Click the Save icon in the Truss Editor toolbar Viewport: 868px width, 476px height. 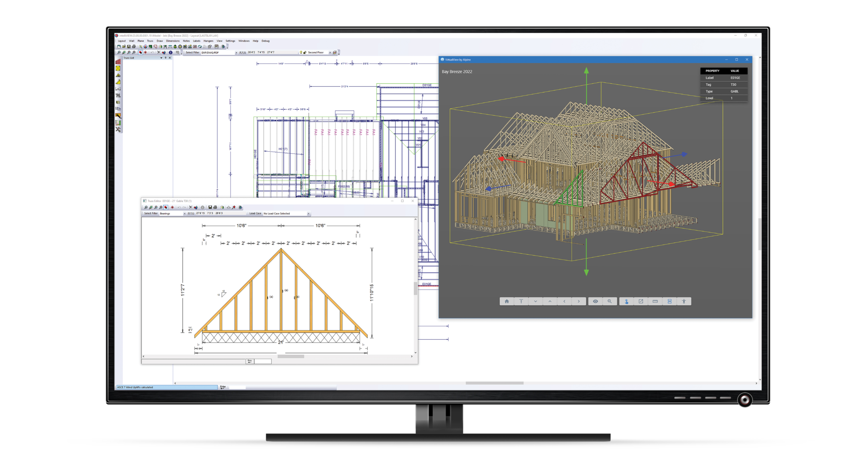(210, 207)
